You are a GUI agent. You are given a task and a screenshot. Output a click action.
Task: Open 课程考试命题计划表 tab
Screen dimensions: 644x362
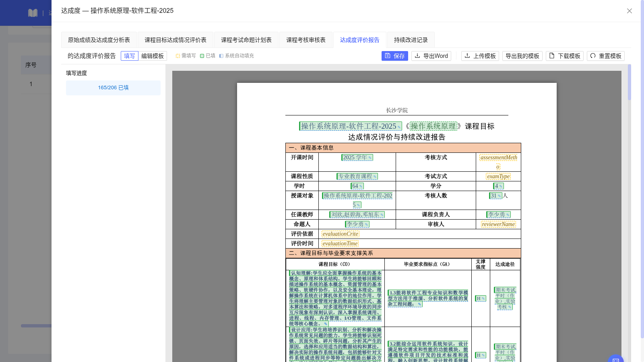pyautogui.click(x=246, y=40)
